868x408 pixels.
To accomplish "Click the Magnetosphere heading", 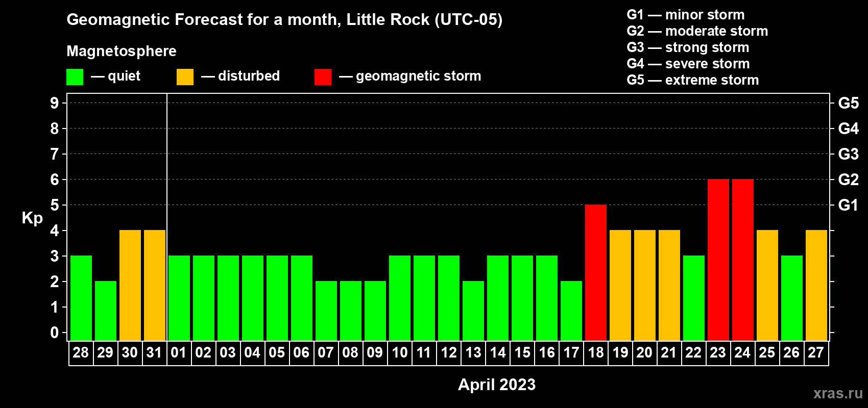I will pos(122,51).
